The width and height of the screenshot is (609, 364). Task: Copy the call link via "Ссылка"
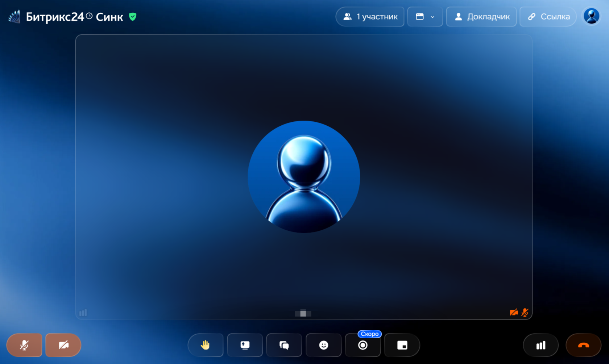coord(548,17)
